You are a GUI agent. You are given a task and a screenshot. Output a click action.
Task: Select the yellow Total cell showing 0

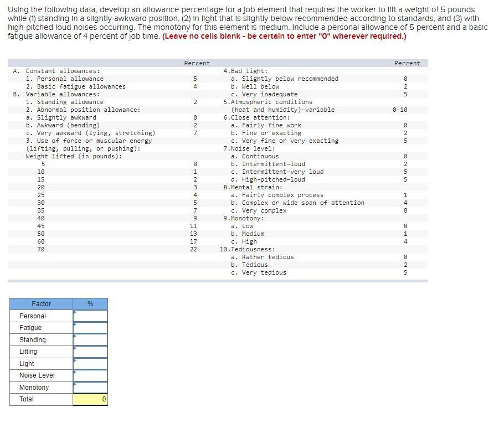pos(90,399)
